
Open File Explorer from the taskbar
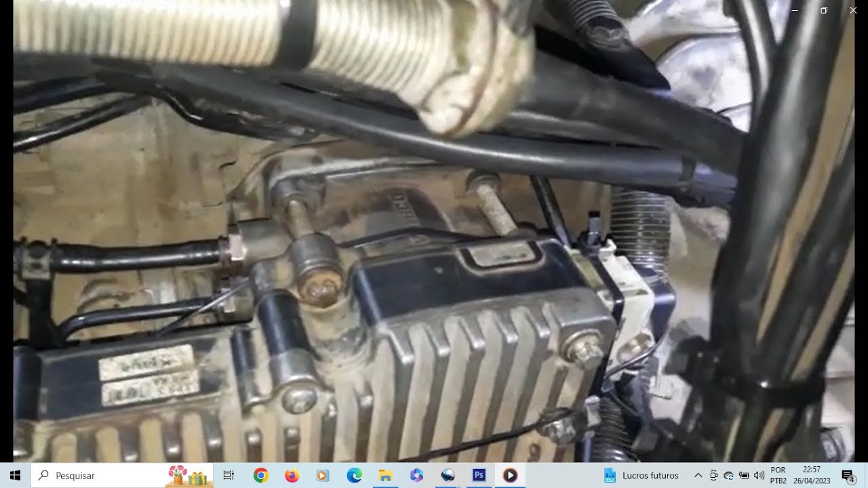(385, 475)
